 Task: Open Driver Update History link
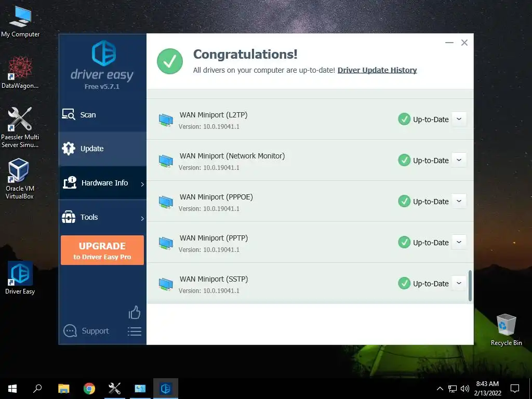[x=377, y=70]
